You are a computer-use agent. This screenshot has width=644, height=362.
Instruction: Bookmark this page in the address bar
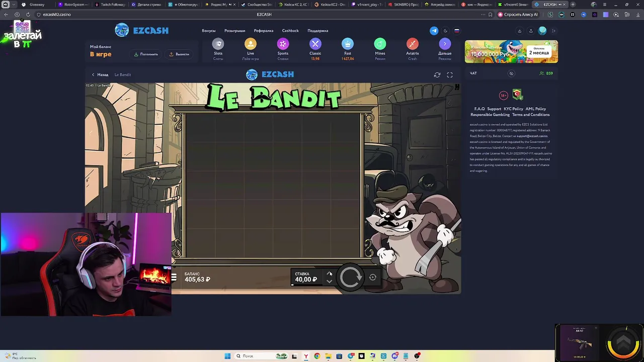(490, 15)
